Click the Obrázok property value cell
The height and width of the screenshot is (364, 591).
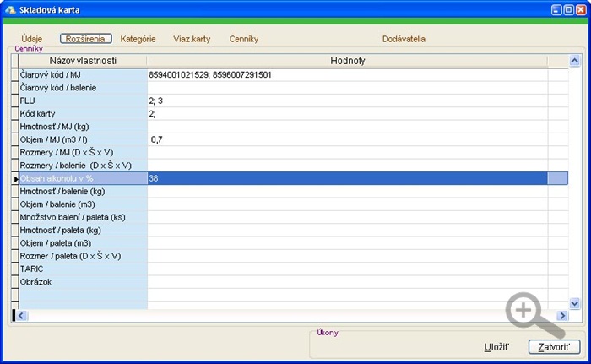[347, 282]
